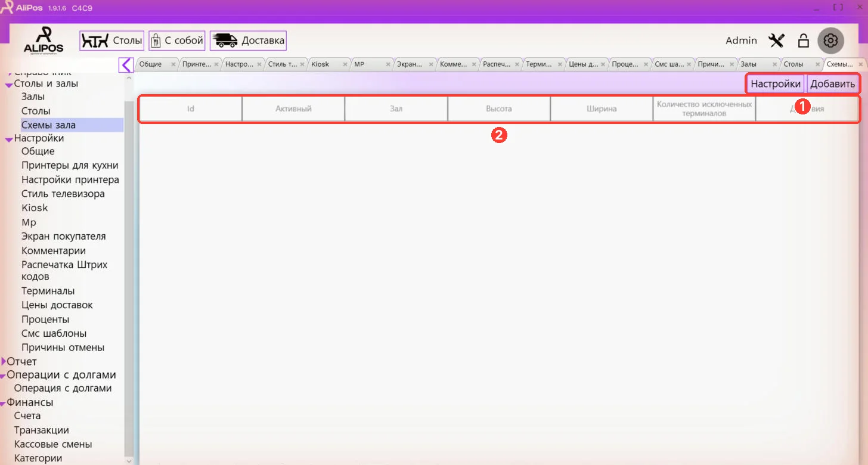Click the Настройки button beside Добавить
Screen dimensions: 868x465
click(775, 84)
